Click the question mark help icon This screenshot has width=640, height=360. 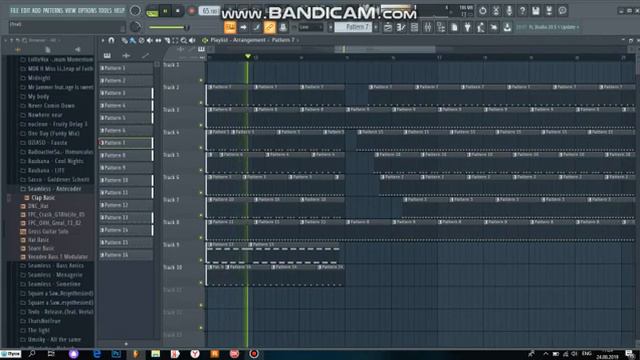point(522,11)
